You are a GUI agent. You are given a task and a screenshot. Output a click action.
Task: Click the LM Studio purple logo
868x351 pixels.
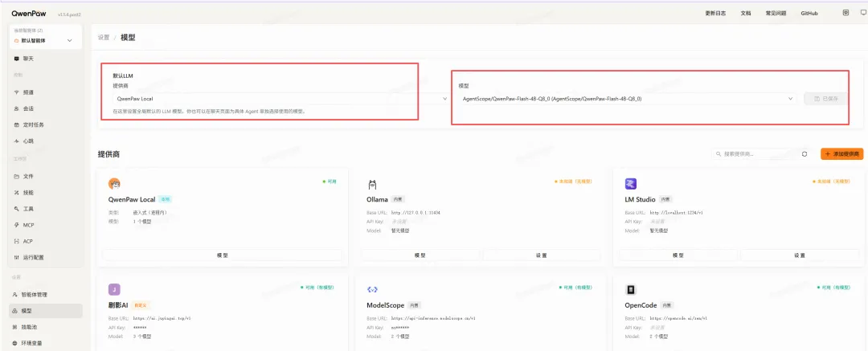pyautogui.click(x=631, y=184)
